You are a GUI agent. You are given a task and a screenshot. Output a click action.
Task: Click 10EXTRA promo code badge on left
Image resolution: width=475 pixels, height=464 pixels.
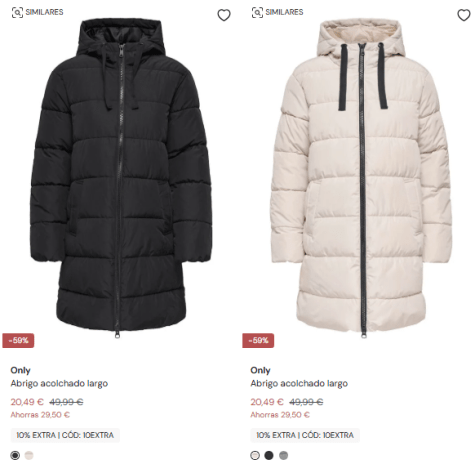[x=65, y=435]
